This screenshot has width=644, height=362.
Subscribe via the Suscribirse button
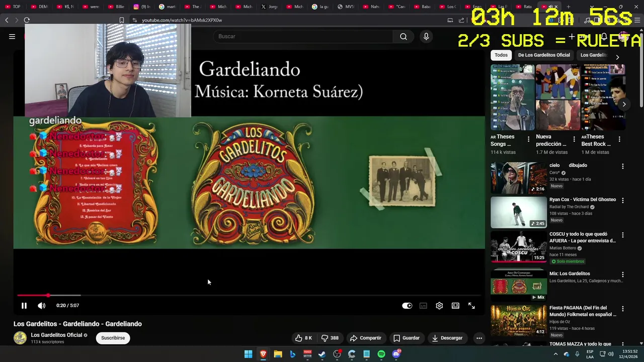tap(113, 338)
